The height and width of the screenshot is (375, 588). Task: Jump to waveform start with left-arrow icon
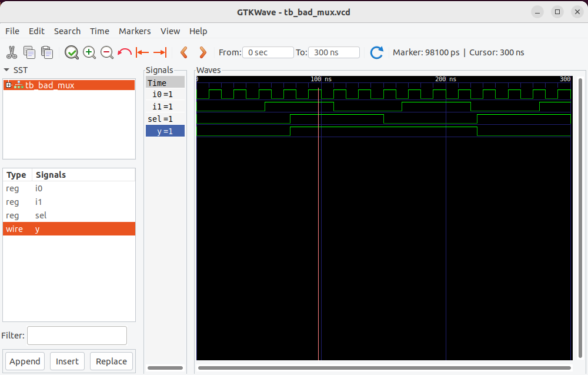142,52
